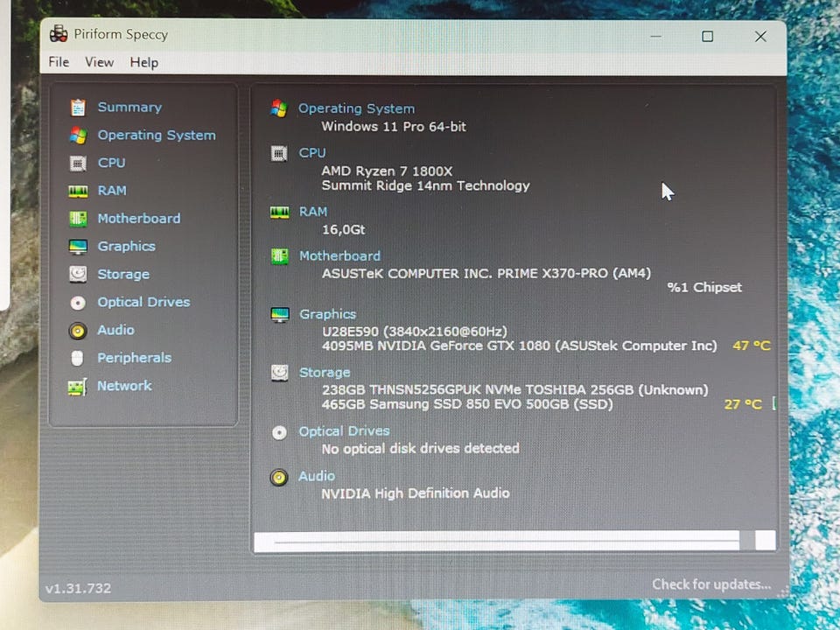The height and width of the screenshot is (630, 840).
Task: Open the View menu
Action: tap(99, 62)
